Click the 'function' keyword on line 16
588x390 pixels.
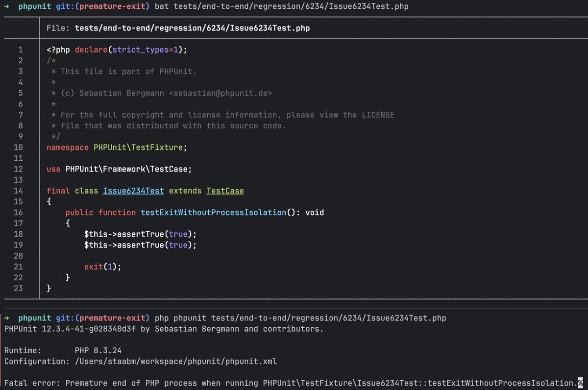(117, 212)
